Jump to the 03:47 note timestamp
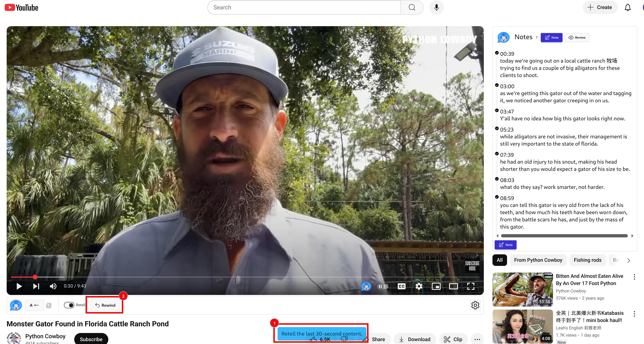This screenshot has height=344, width=644. tap(507, 112)
